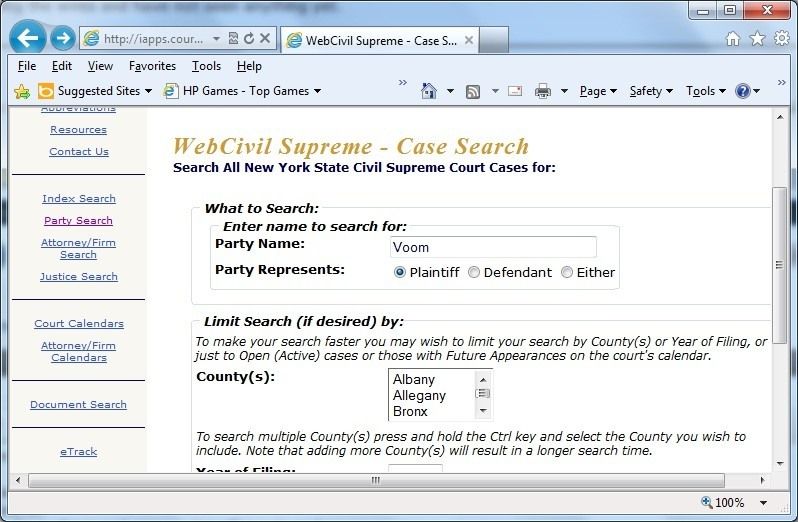
Task: Click the Read Mail envelope icon
Action: click(x=515, y=91)
